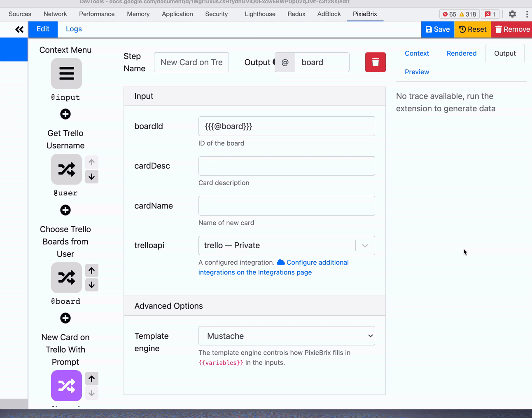Open the DevTools Lighthouse panel
The height and width of the screenshot is (418, 532).
tap(260, 14)
